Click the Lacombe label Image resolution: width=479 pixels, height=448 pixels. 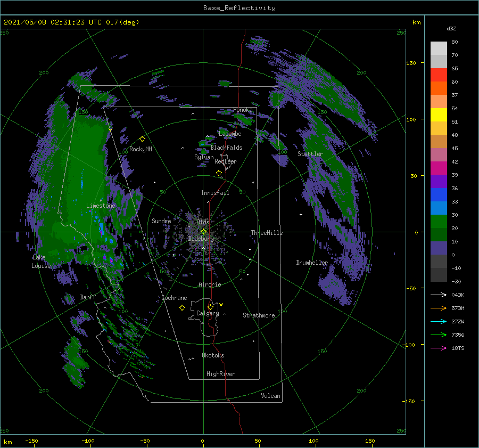(230, 134)
